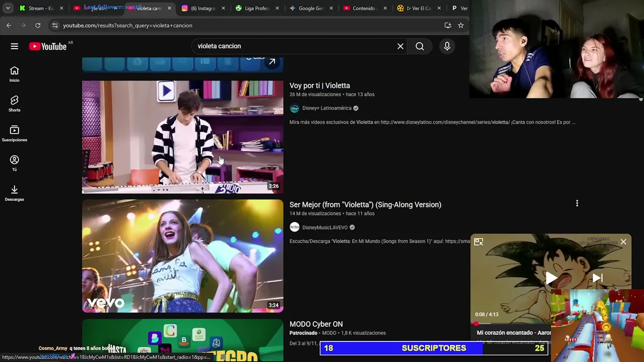The image size is (644, 362).
Task: Open Voy por ti video thumbnail
Action: (x=183, y=137)
